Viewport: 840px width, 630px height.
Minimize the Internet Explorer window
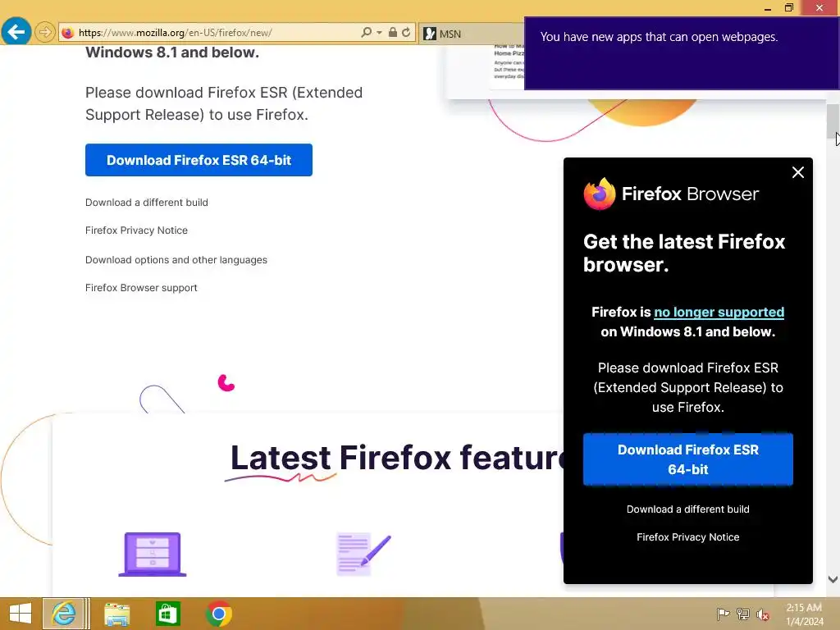(x=768, y=7)
